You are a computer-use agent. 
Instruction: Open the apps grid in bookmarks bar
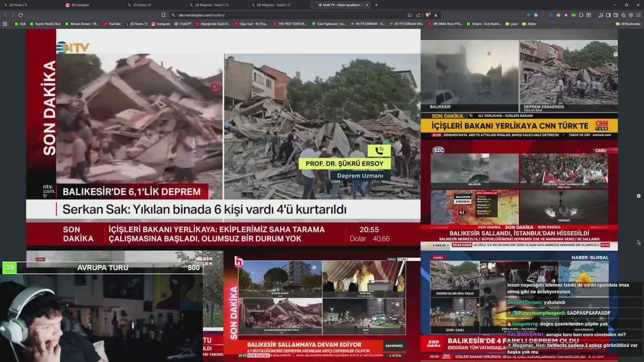tap(5, 24)
